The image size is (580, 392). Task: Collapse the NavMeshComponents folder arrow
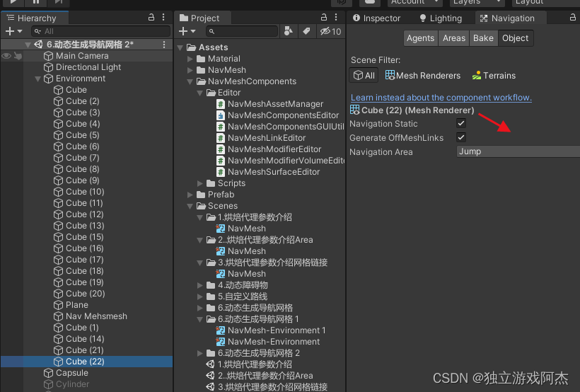point(190,81)
